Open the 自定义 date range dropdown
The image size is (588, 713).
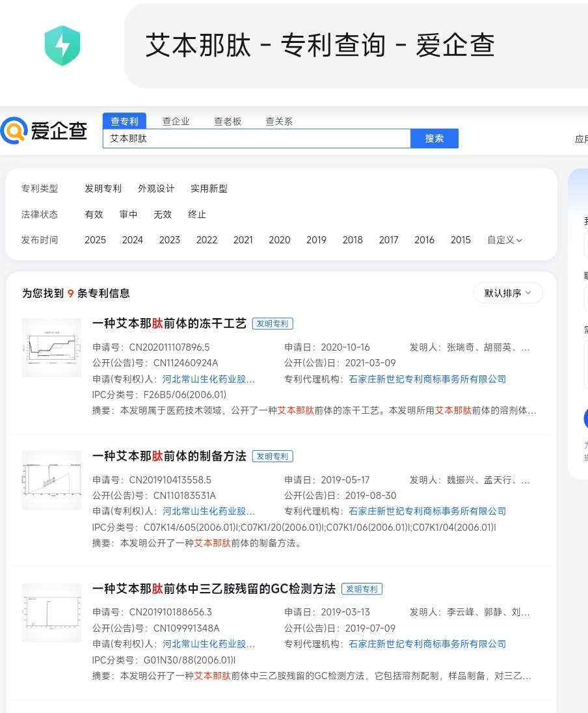[505, 239]
